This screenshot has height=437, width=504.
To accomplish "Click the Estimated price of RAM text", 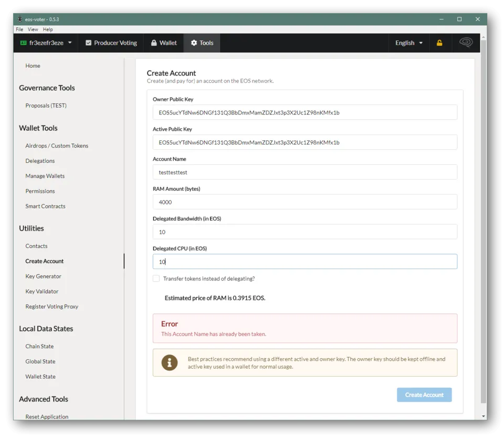I will pos(215,298).
